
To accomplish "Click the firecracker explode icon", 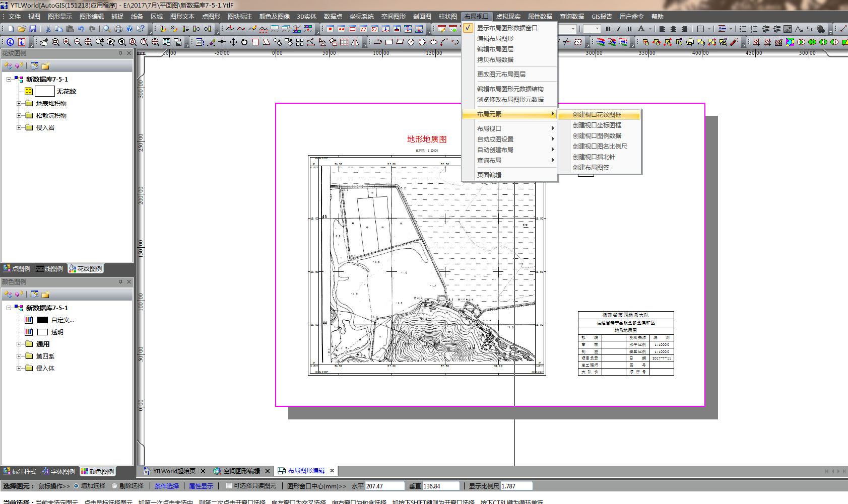I will point(734,42).
